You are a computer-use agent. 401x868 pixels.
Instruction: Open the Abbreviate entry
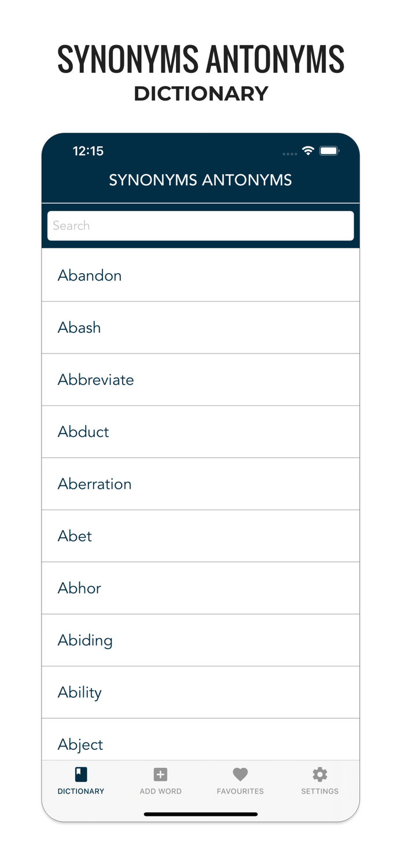coord(200,380)
